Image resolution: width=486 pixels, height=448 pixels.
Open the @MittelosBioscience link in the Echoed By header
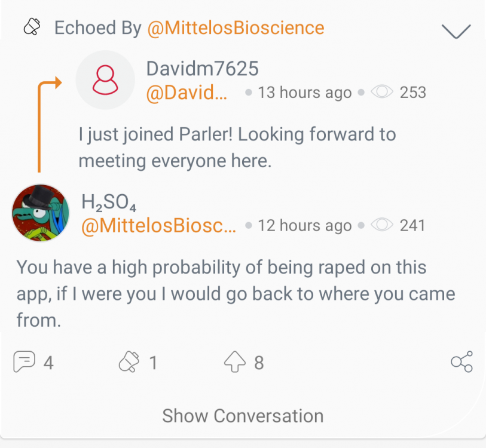click(235, 27)
